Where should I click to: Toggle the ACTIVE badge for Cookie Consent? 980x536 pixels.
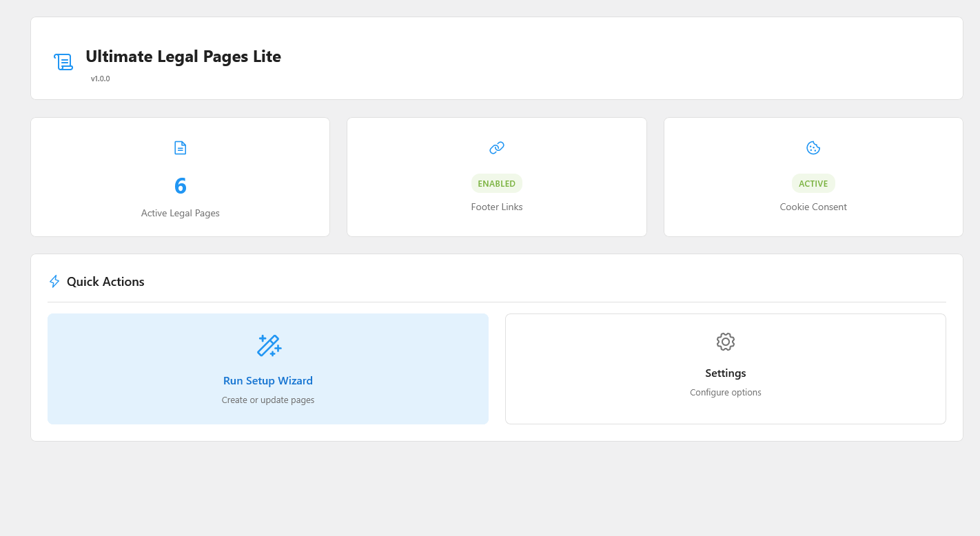[813, 183]
